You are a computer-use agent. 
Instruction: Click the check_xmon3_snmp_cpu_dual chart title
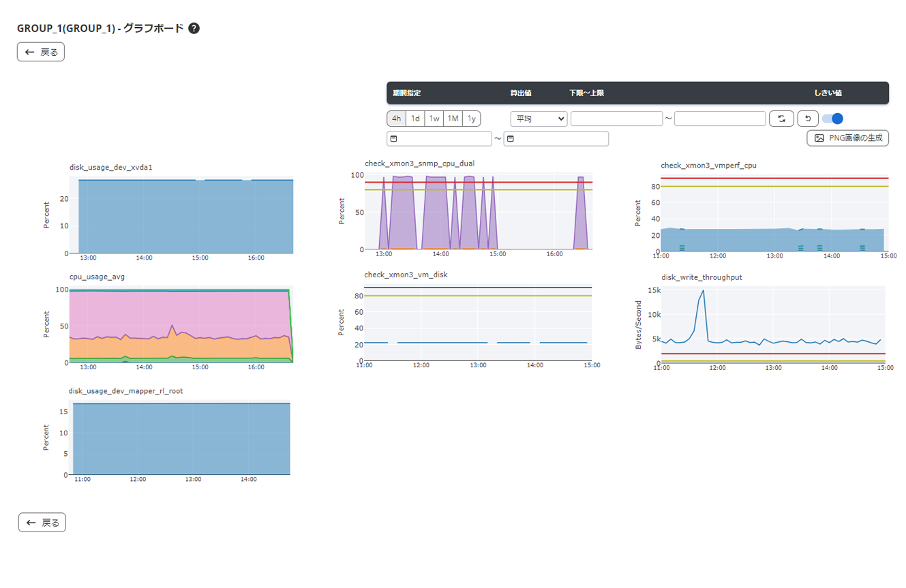click(x=419, y=164)
